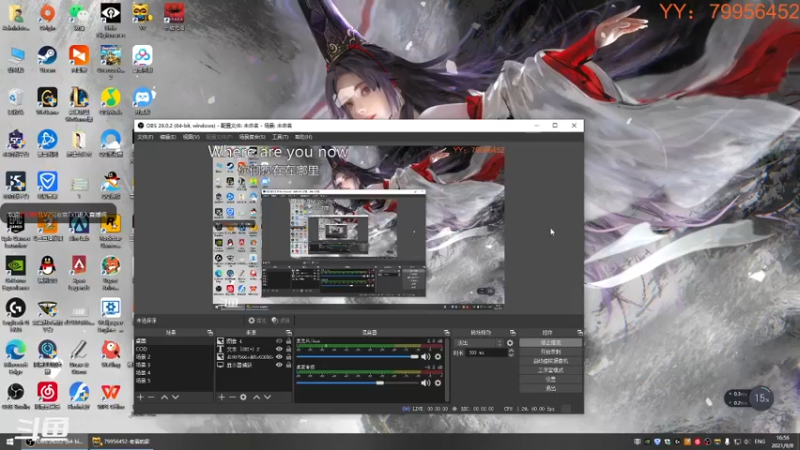Toggle visibility of GDI+ text source

coord(279,349)
